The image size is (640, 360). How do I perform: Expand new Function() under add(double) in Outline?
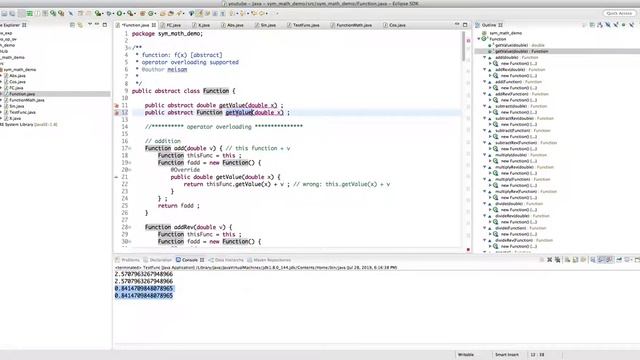click(x=490, y=64)
